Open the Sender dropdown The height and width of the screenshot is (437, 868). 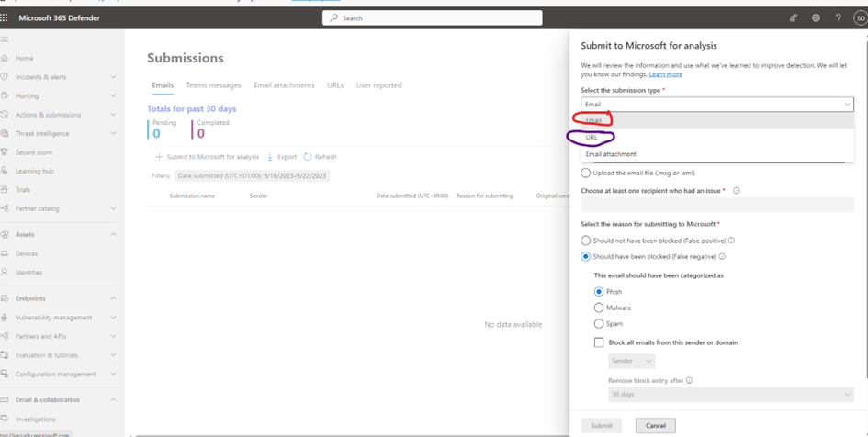(x=632, y=361)
